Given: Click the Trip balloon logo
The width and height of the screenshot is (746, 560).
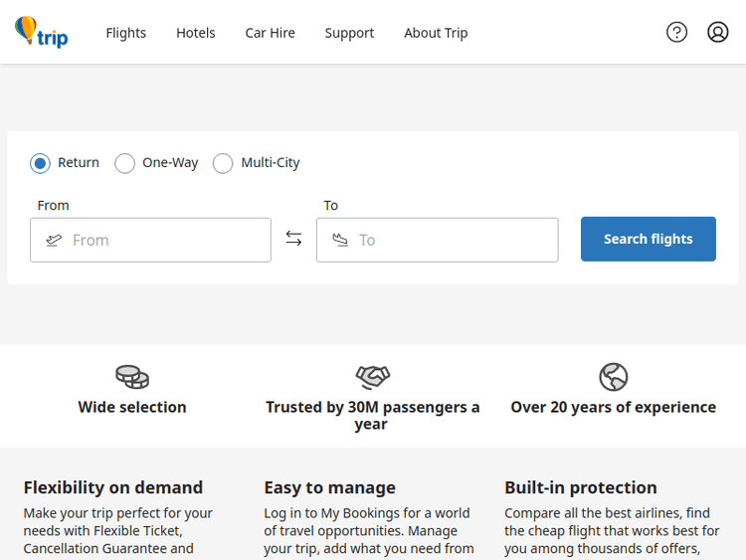Looking at the screenshot, I should (x=41, y=32).
